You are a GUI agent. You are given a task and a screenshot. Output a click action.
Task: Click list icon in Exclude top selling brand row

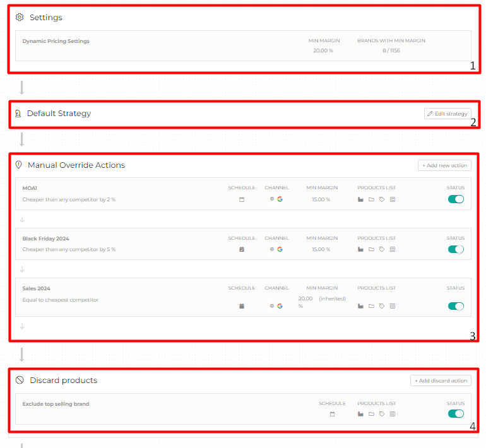(393, 415)
